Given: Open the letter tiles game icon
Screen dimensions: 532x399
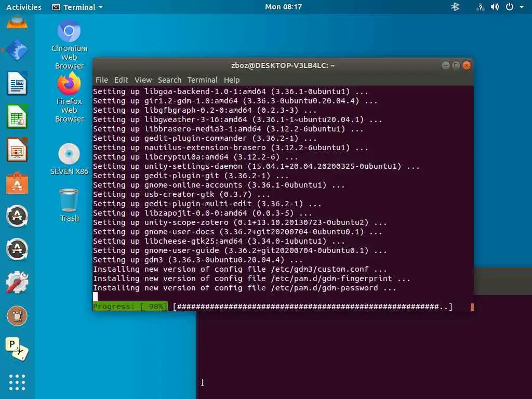Looking at the screenshot, I should [x=17, y=349].
